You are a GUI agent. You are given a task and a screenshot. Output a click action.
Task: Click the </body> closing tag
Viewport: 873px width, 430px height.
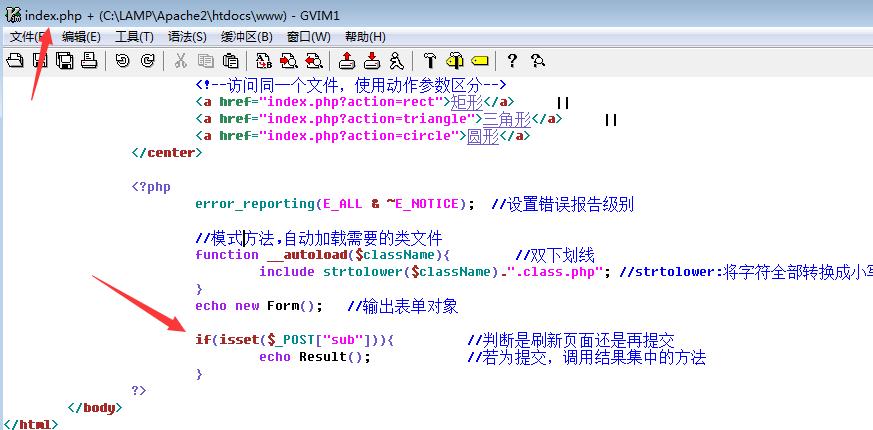pos(94,408)
